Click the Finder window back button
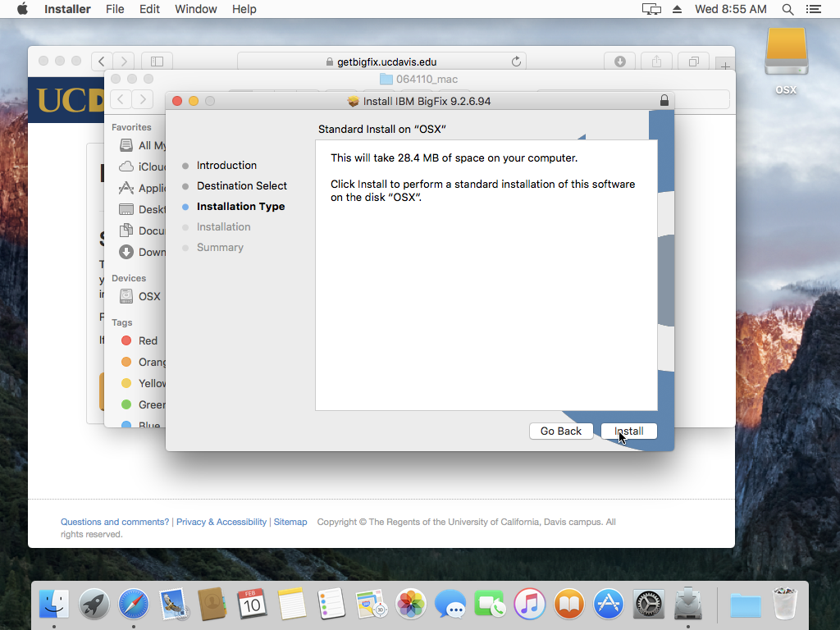 point(121,99)
